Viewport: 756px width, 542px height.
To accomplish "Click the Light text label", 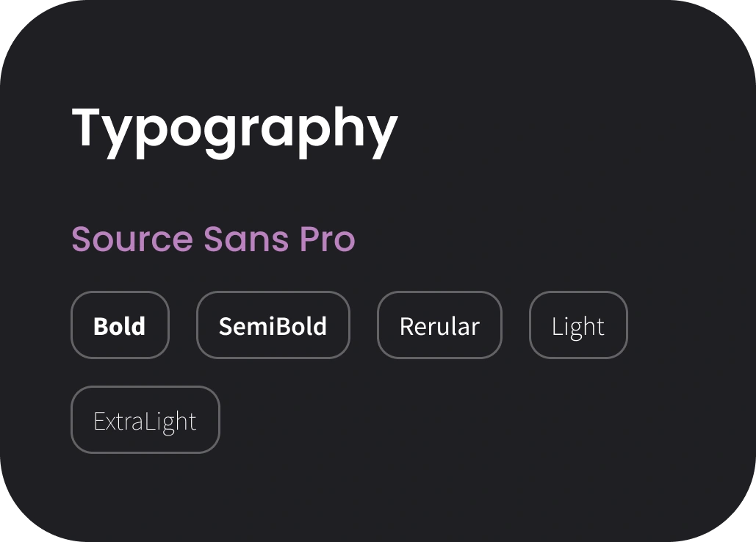I will tap(578, 328).
